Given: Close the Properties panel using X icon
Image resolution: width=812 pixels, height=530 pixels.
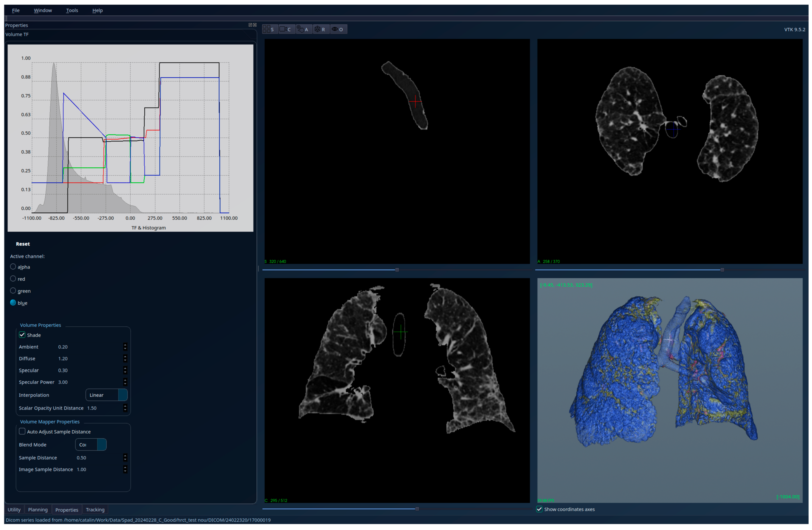Looking at the screenshot, I should 254,25.
